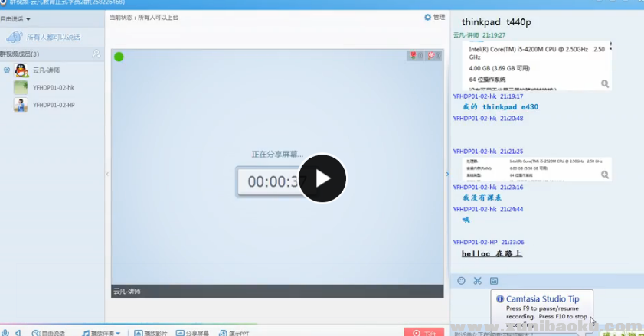644x336 pixels.
Task: Collapse the chat panel with right-edge arrow
Action: pos(448,174)
